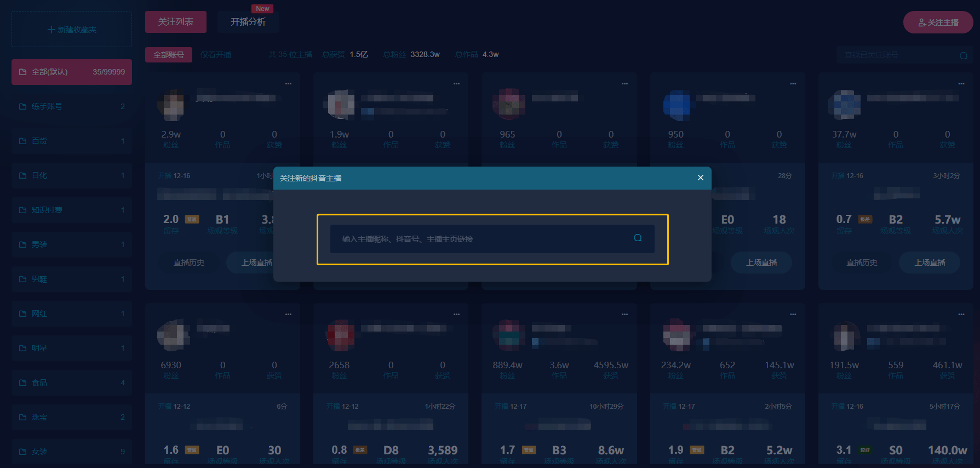Open the more menu on the 2.9w粉丝 card

coord(288,84)
